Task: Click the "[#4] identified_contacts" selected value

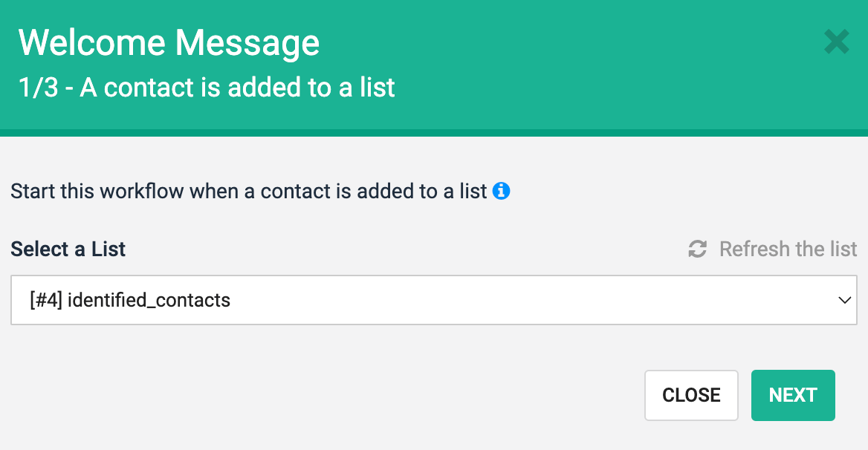Action: click(x=130, y=300)
